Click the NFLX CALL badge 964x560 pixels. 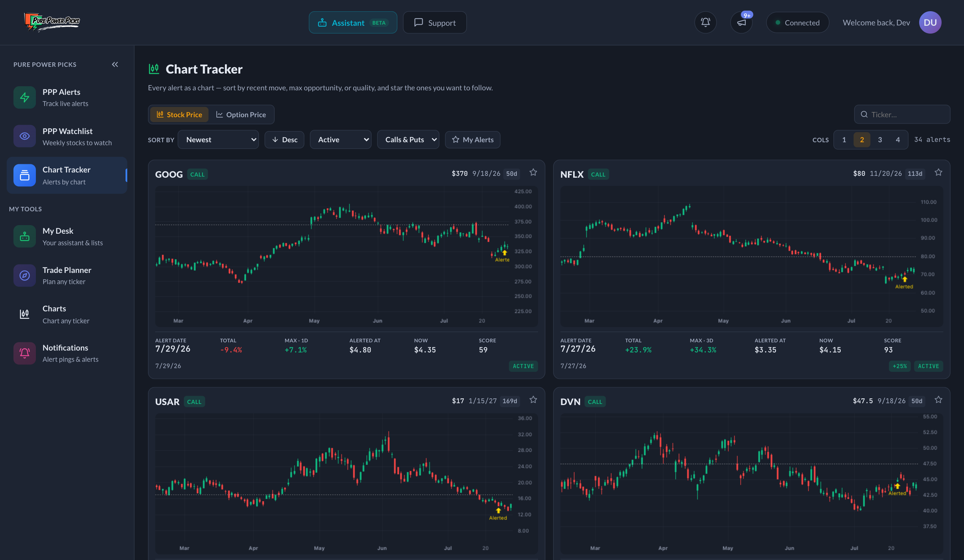[598, 174]
